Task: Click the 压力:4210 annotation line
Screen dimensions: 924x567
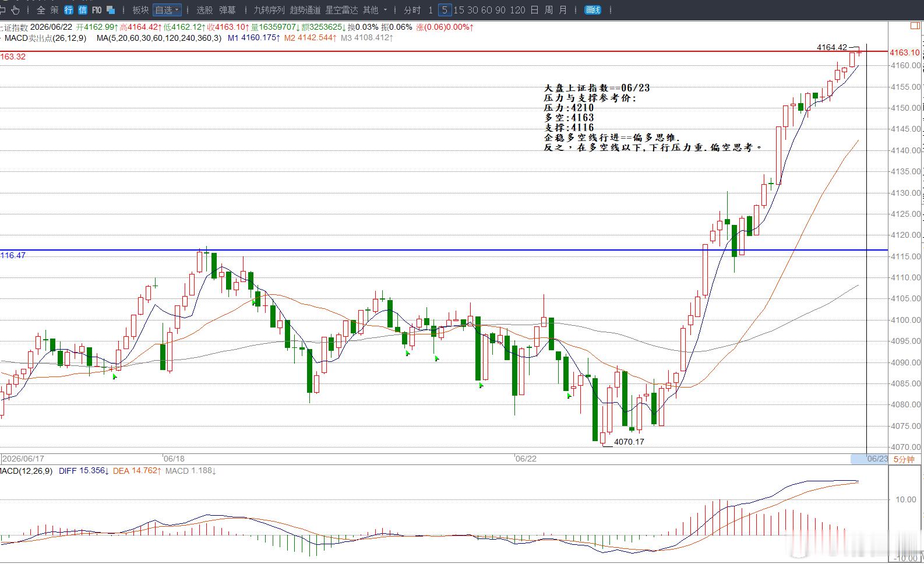Action: (x=569, y=108)
